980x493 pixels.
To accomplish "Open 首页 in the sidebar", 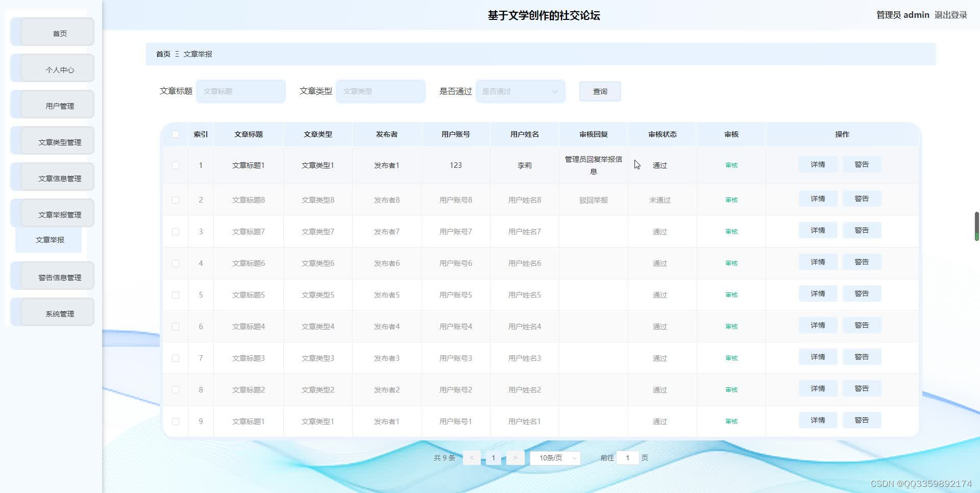I will click(53, 32).
